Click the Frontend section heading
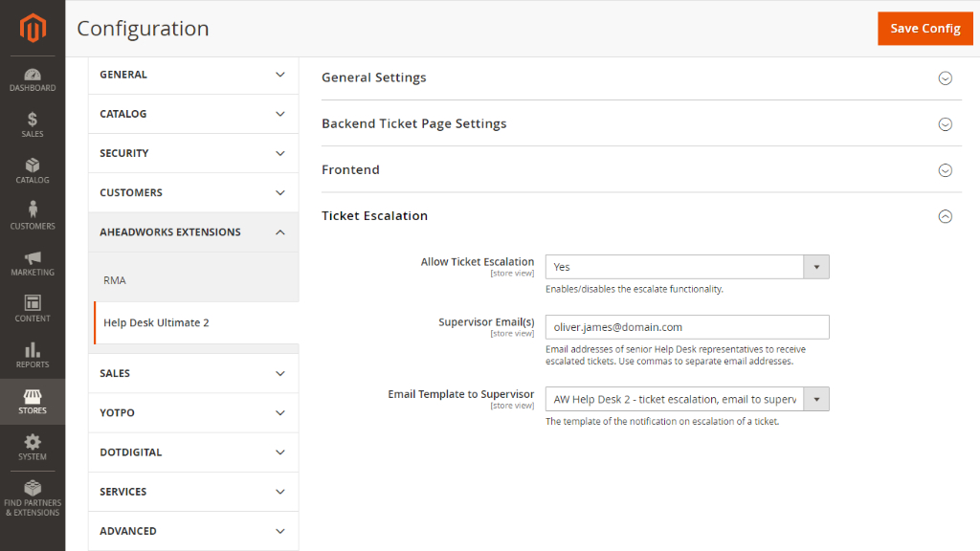This screenshot has width=980, height=551. [x=350, y=170]
